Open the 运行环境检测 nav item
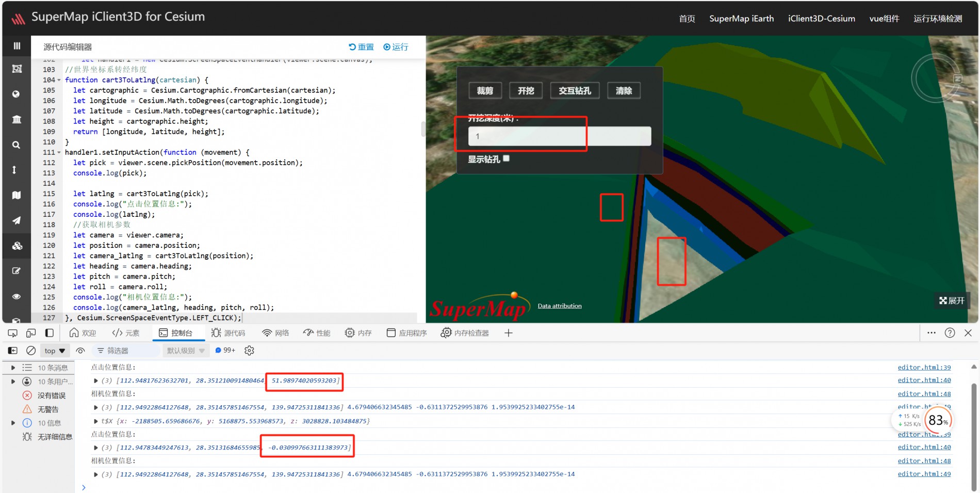 coord(938,19)
